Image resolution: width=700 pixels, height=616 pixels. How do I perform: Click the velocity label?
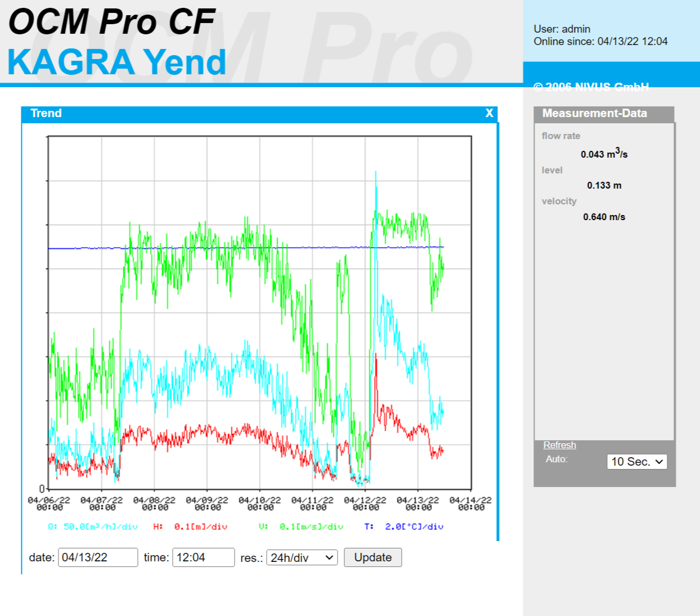click(x=559, y=201)
